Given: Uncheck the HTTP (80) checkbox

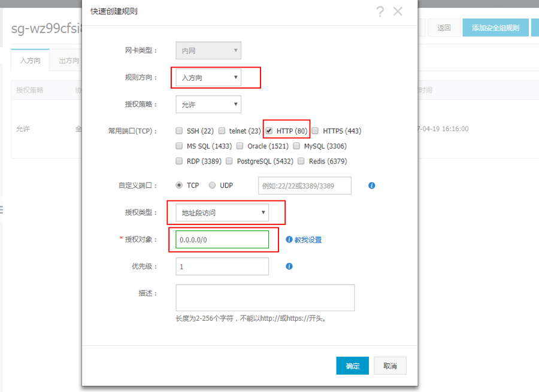Looking at the screenshot, I should click(x=269, y=131).
